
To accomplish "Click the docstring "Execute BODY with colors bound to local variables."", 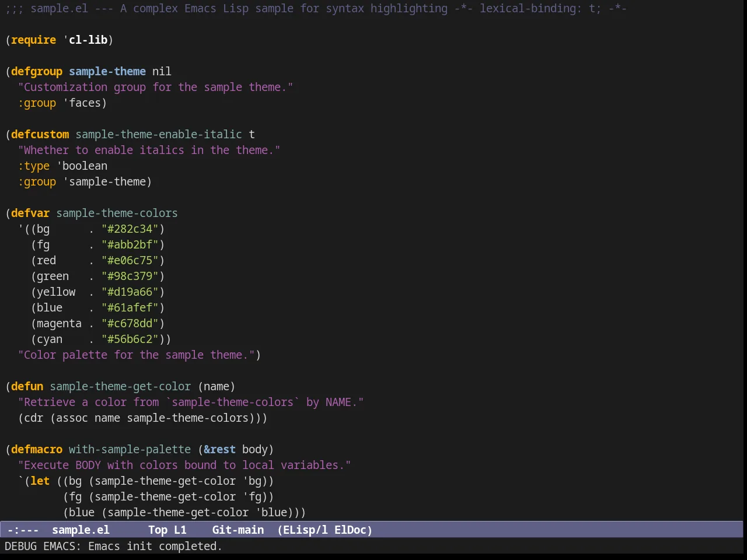I will pos(184,465).
